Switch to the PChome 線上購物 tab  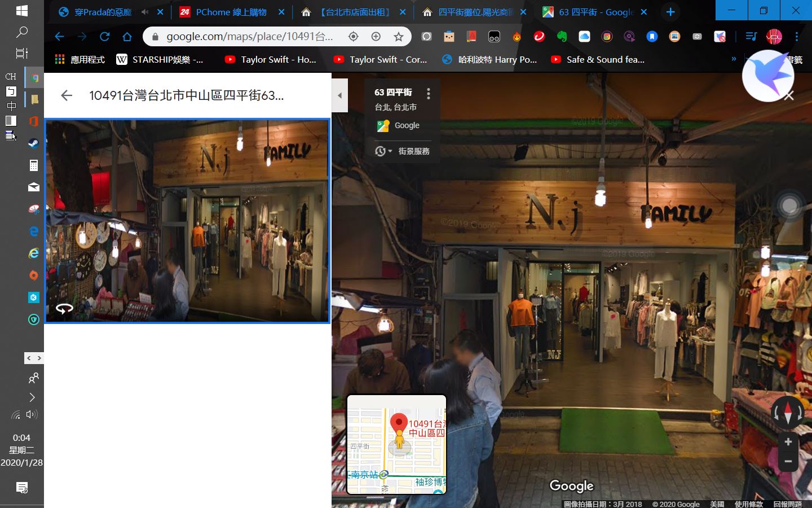click(231, 12)
